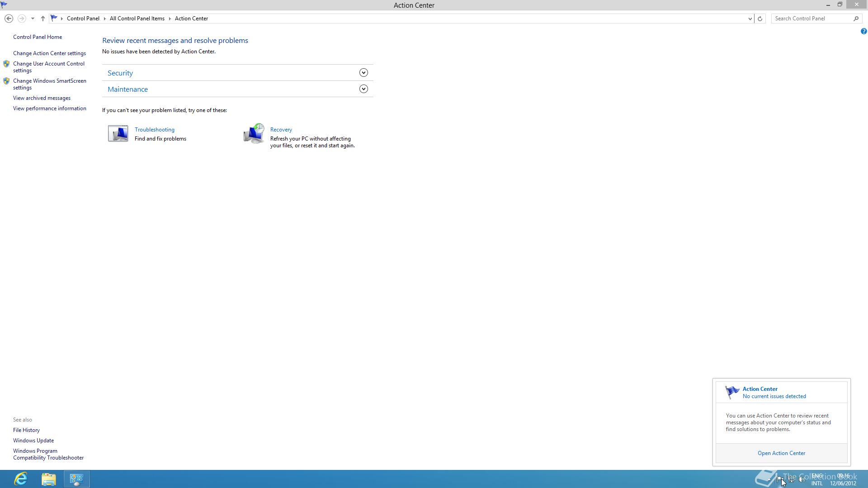Show hidden tray icons arrow
The image size is (868, 488).
[769, 479]
